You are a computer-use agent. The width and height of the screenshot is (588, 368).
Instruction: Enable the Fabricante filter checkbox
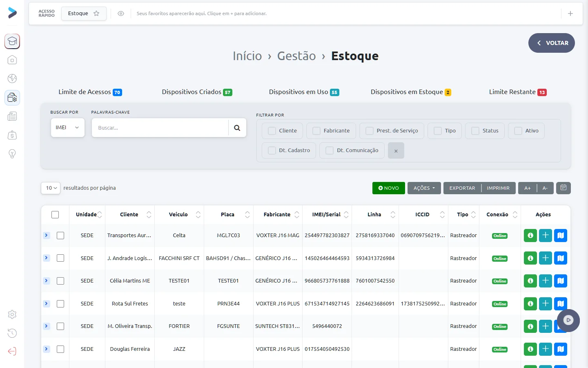(316, 131)
